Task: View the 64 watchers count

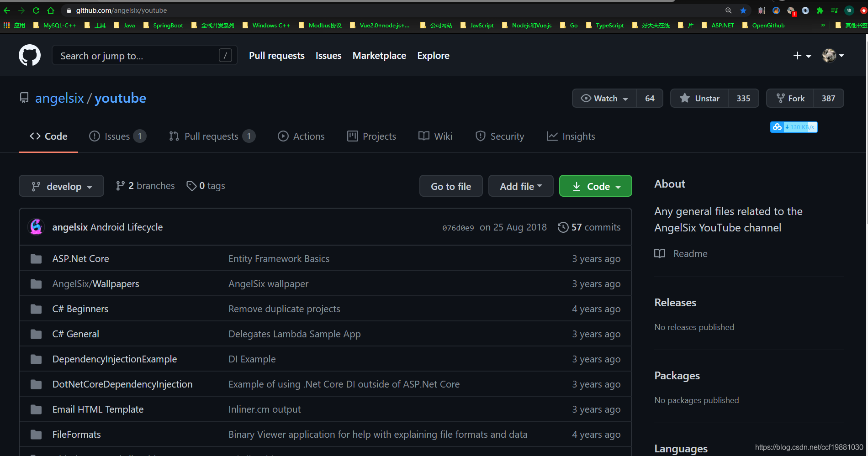Action: (x=650, y=98)
